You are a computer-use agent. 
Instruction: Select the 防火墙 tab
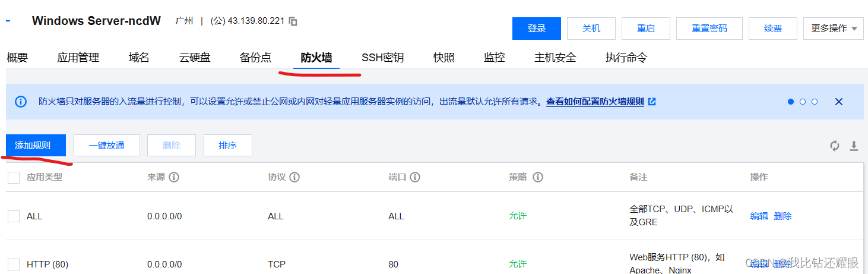(316, 58)
